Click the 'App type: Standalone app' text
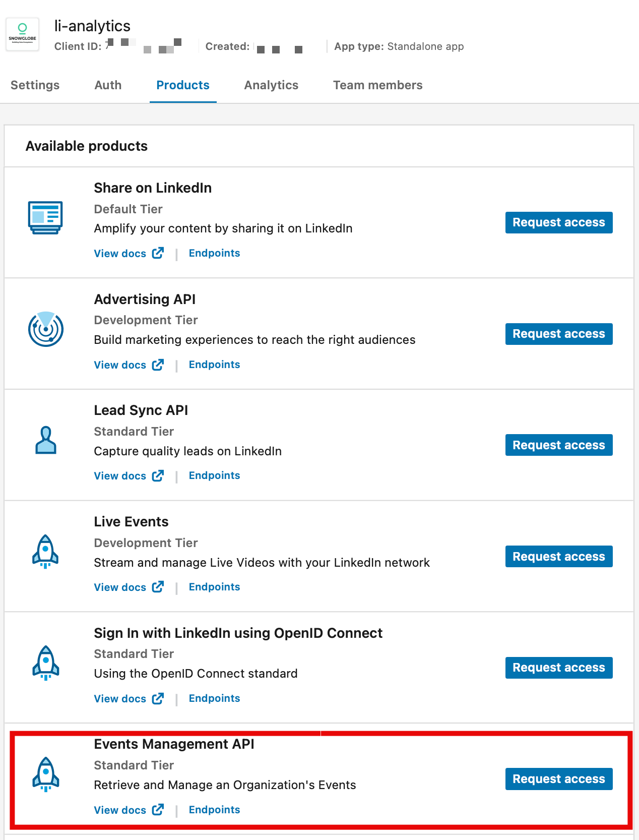Image resolution: width=639 pixels, height=840 pixels. 399,46
